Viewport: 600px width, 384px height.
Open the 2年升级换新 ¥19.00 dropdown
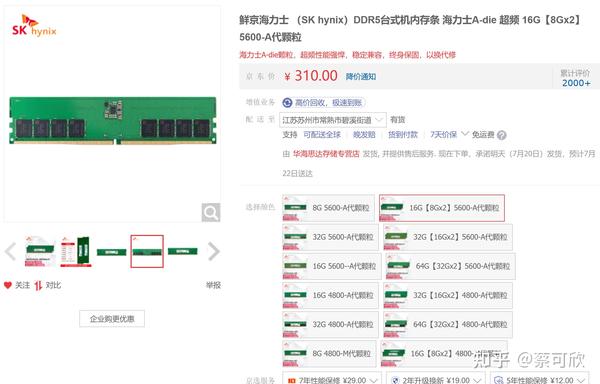coord(435,379)
